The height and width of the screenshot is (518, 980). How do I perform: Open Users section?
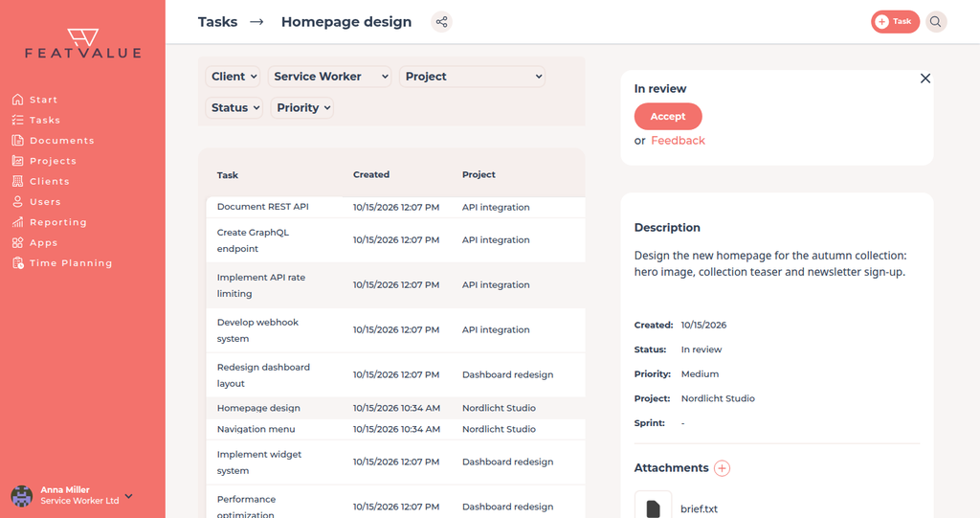tap(45, 201)
